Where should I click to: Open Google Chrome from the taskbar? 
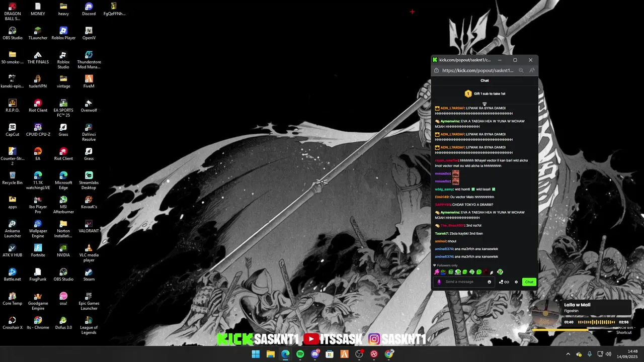coord(389,354)
